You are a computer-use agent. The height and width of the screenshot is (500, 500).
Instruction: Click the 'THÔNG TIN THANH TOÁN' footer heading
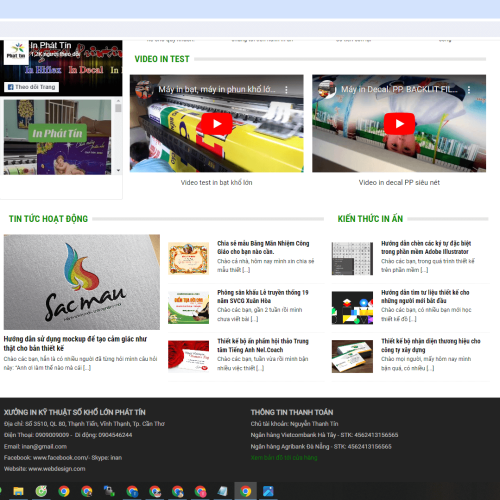[x=292, y=412]
